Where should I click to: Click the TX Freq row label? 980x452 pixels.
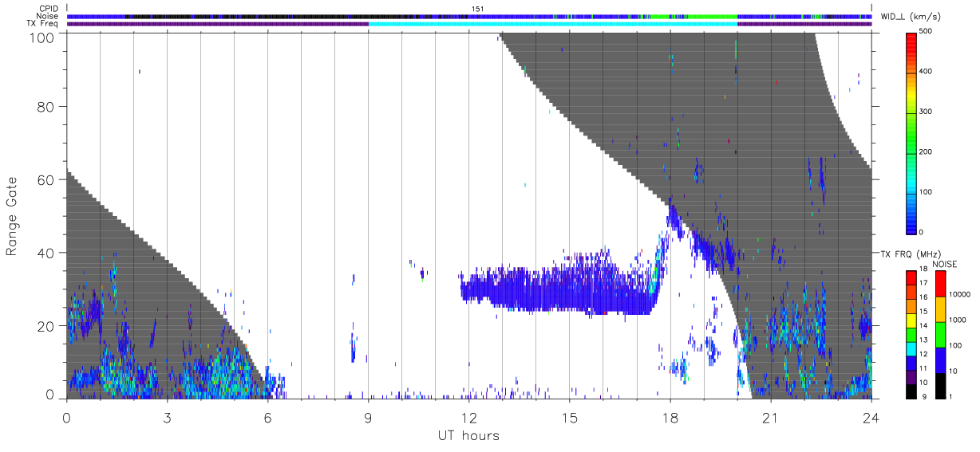pos(43,23)
